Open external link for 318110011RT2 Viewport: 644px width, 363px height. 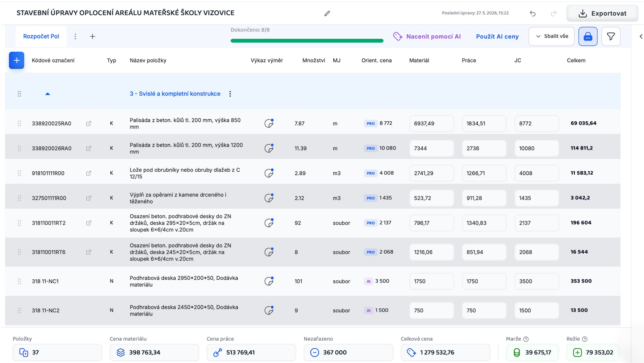(x=88, y=223)
